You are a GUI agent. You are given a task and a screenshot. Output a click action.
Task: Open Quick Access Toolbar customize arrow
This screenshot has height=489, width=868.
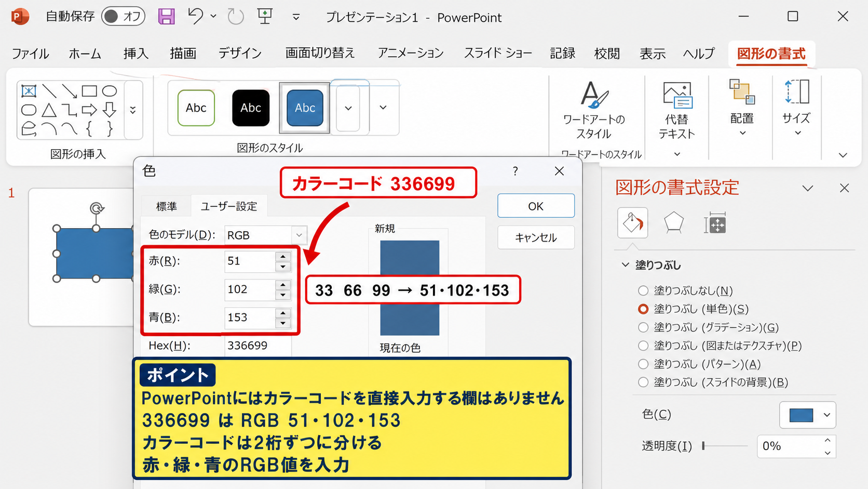click(296, 17)
